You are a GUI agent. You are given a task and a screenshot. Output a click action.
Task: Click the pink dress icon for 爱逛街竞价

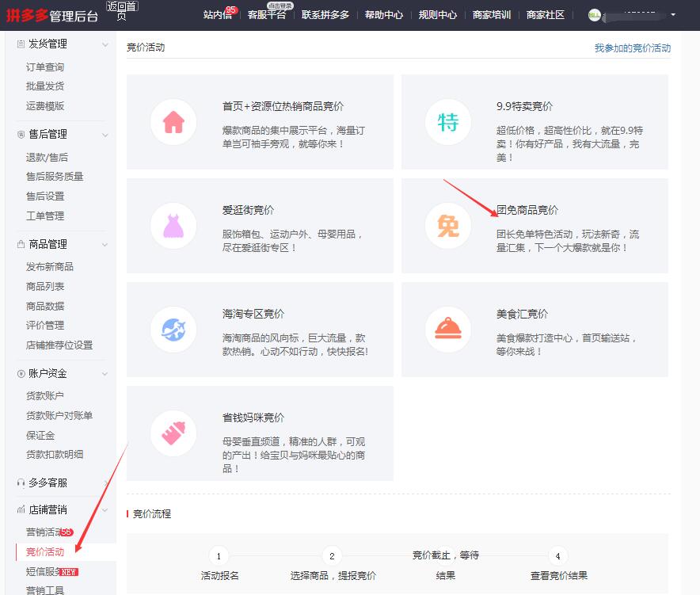tap(173, 226)
